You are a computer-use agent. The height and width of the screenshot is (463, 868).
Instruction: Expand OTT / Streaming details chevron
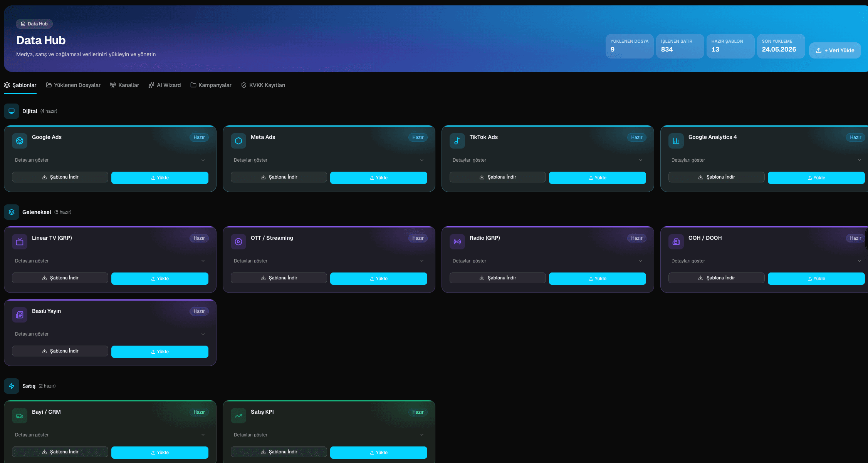(x=422, y=261)
